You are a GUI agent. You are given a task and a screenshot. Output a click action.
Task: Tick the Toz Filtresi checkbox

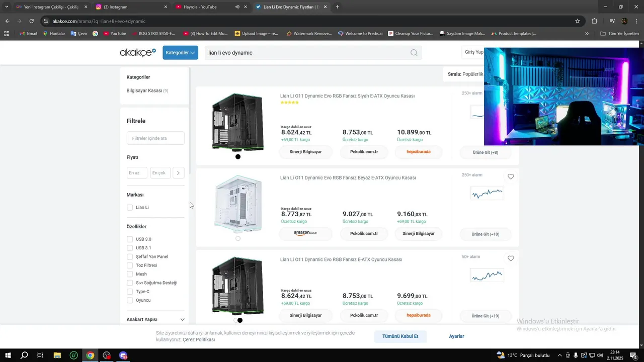coord(130,265)
